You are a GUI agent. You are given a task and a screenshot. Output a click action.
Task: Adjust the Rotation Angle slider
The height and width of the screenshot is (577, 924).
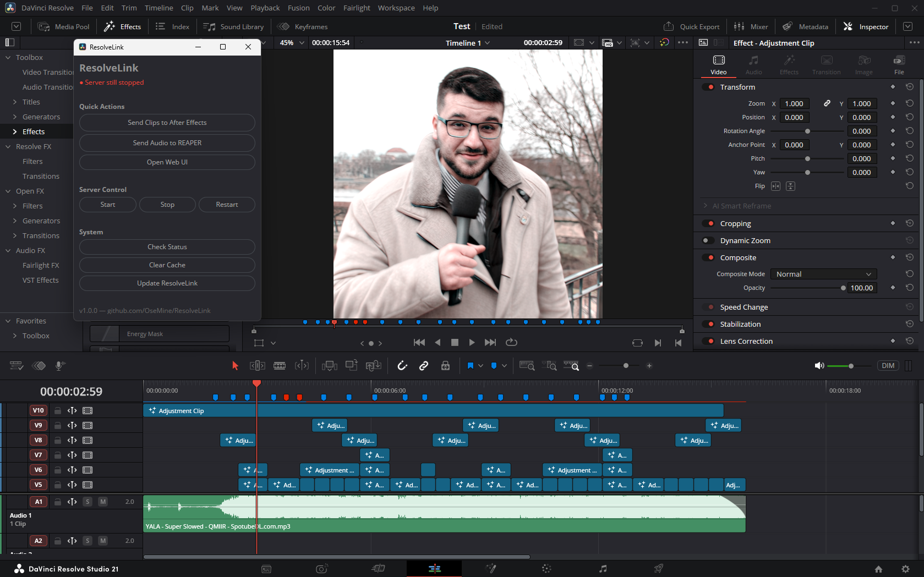pyautogui.click(x=807, y=131)
